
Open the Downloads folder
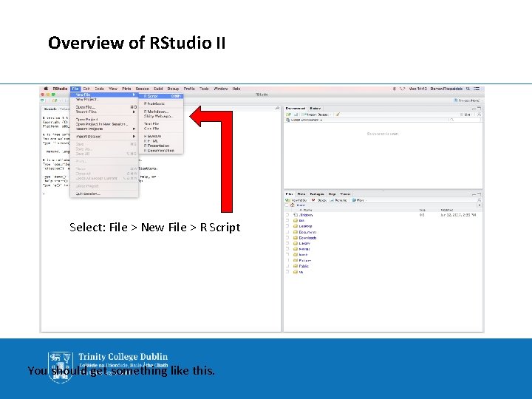(x=307, y=238)
